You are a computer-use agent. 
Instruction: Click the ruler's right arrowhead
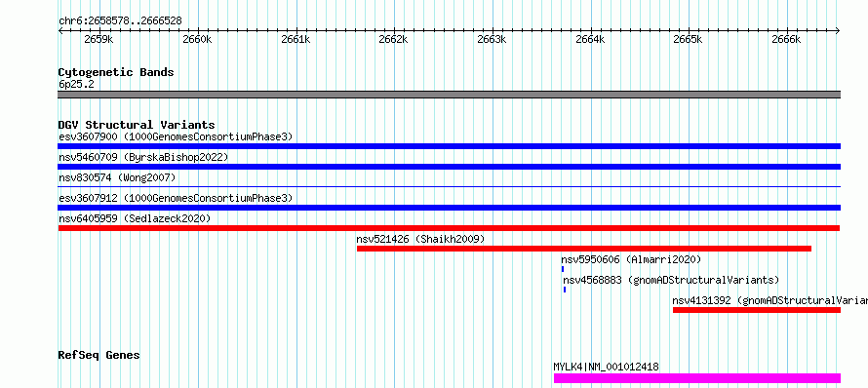838,31
